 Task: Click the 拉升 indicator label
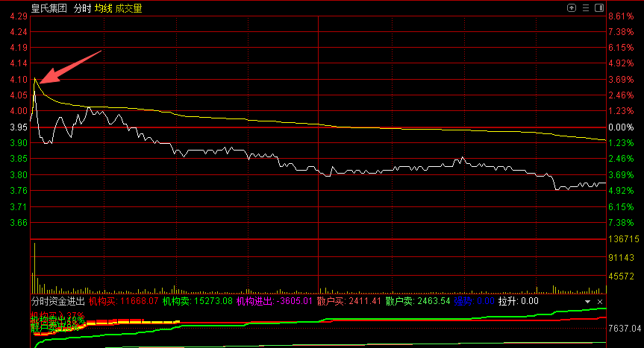coord(518,301)
